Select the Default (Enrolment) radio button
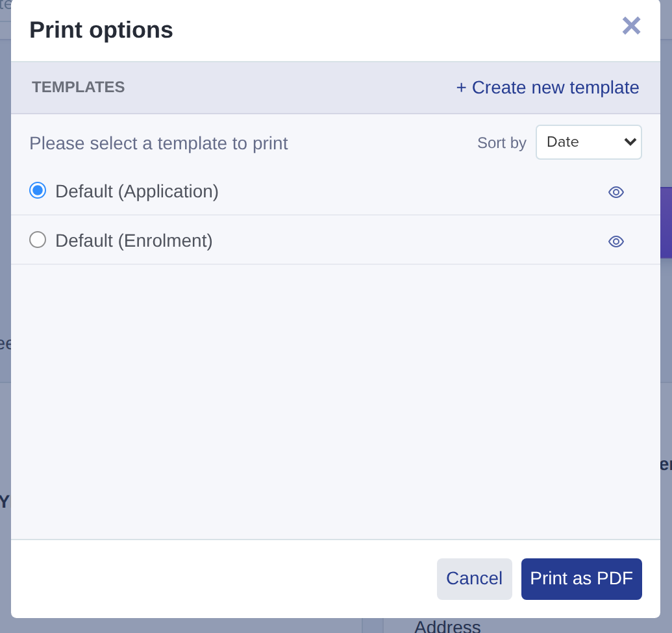This screenshot has height=633, width=672. pyautogui.click(x=38, y=240)
